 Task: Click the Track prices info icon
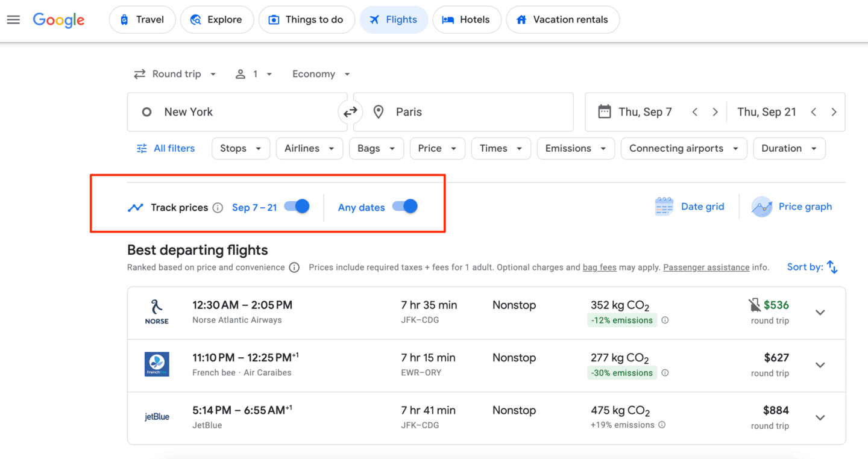coord(218,208)
